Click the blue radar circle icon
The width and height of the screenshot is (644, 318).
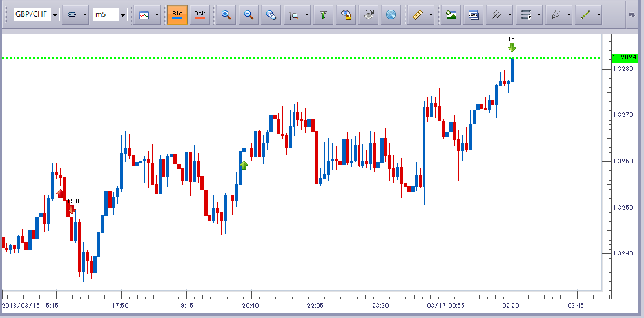click(x=391, y=15)
